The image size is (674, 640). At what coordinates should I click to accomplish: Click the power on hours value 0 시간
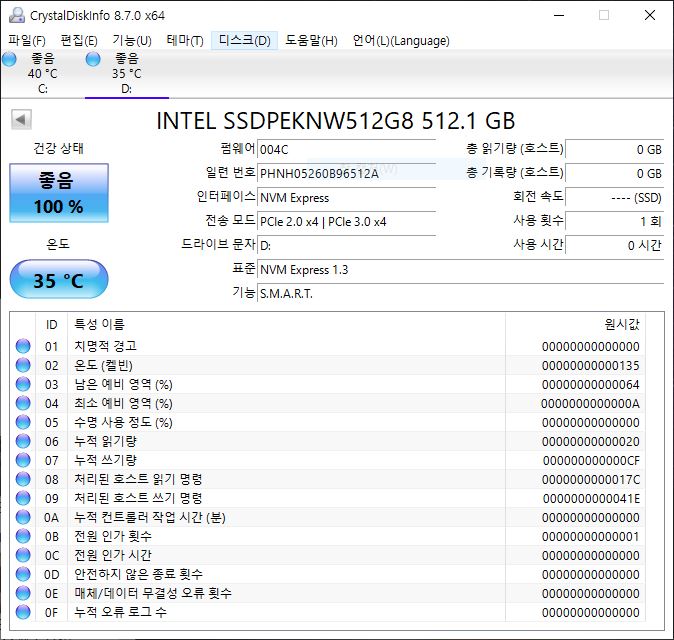click(x=615, y=246)
